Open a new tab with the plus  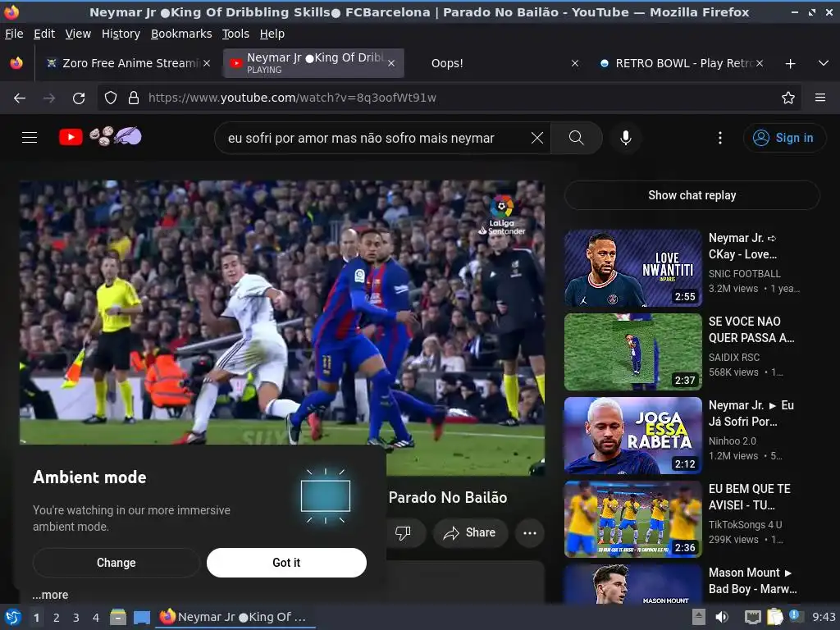790,64
